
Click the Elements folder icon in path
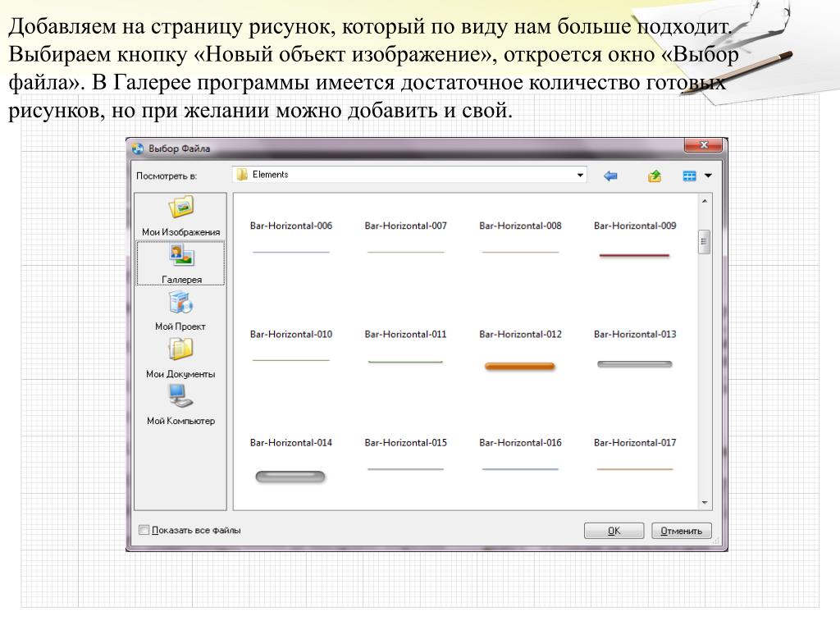click(242, 175)
